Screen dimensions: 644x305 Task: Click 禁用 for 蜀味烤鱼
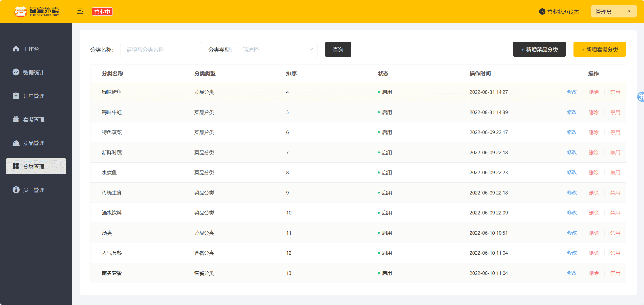point(615,92)
